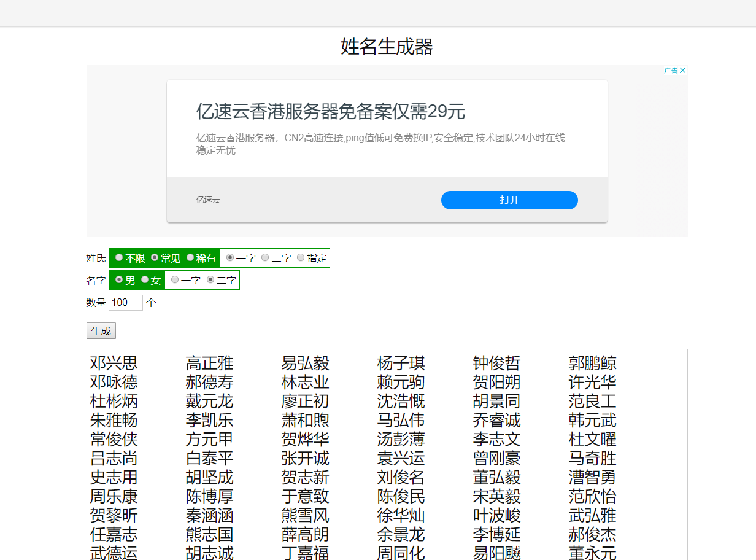Viewport: 756px width, 560px height.
Task: Click the 亿速云香港服务器 ad headline
Action: (330, 112)
